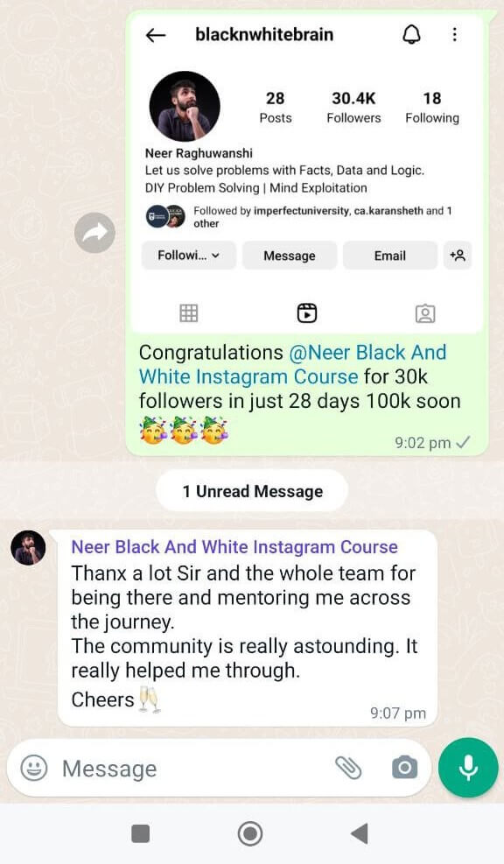
Task: Tap the add-person suggestion icon
Action: click(x=458, y=256)
